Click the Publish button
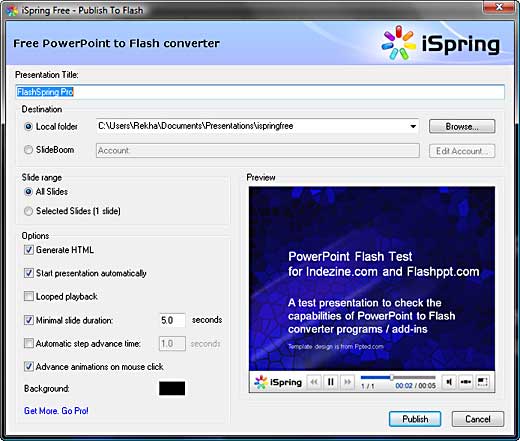 [415, 419]
